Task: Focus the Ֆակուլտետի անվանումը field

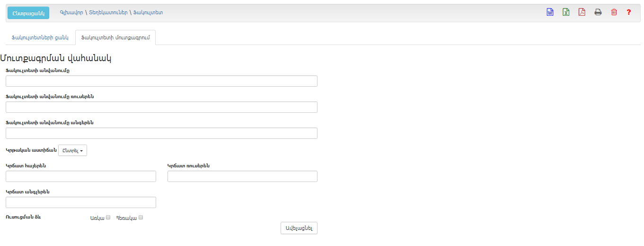Action: pyautogui.click(x=161, y=81)
